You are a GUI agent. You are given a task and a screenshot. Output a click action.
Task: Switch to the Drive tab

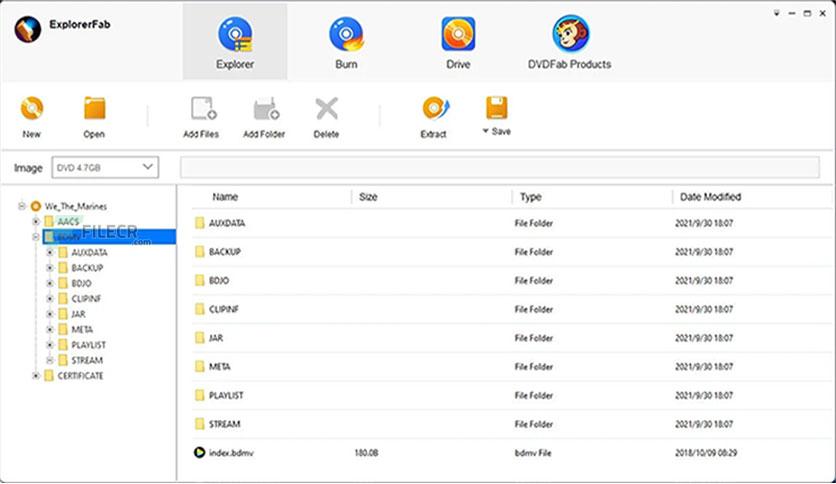coord(458,43)
